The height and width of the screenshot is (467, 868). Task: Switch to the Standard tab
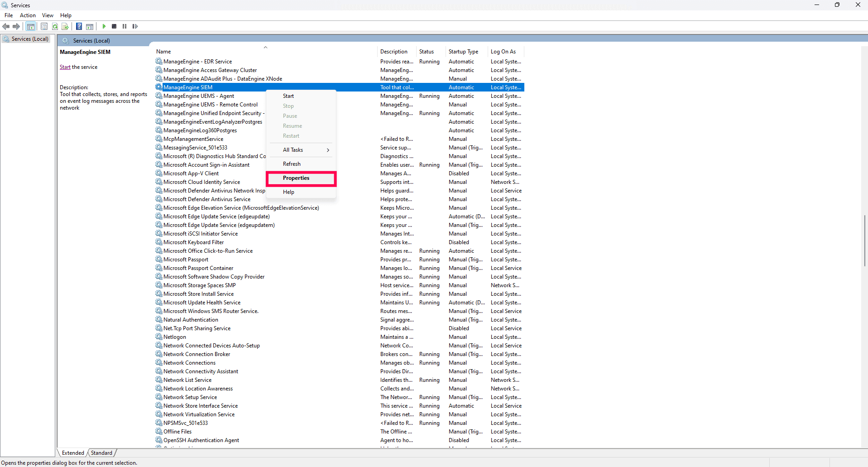[x=101, y=453]
